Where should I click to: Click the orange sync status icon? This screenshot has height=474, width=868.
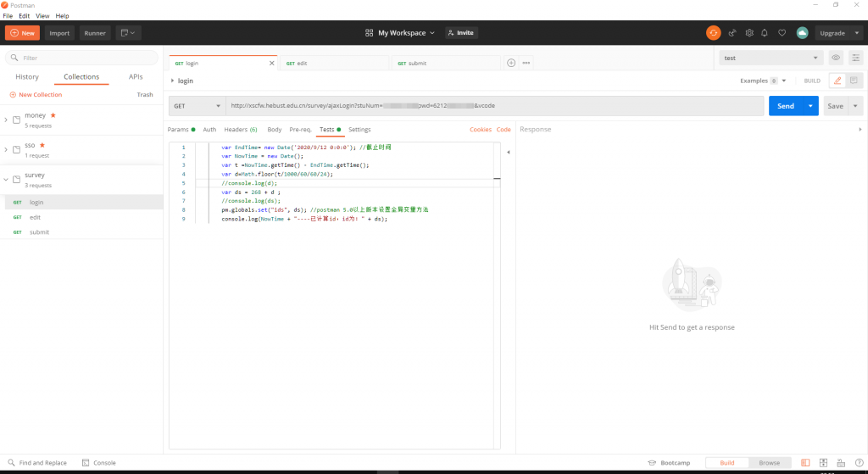(714, 33)
